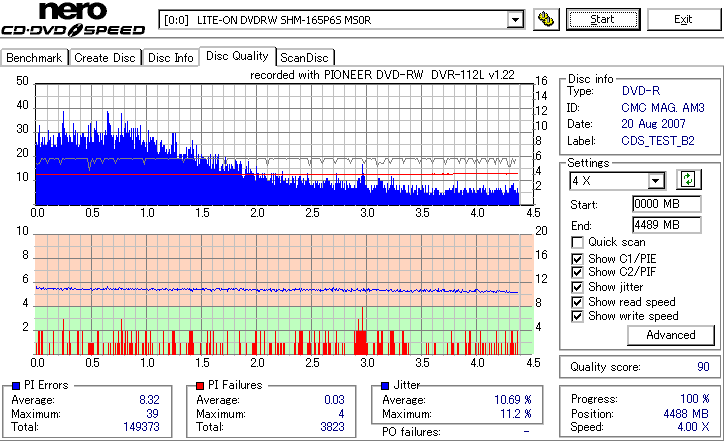Click the disc date 20 Aug 2007
724x441 pixels.
click(653, 124)
